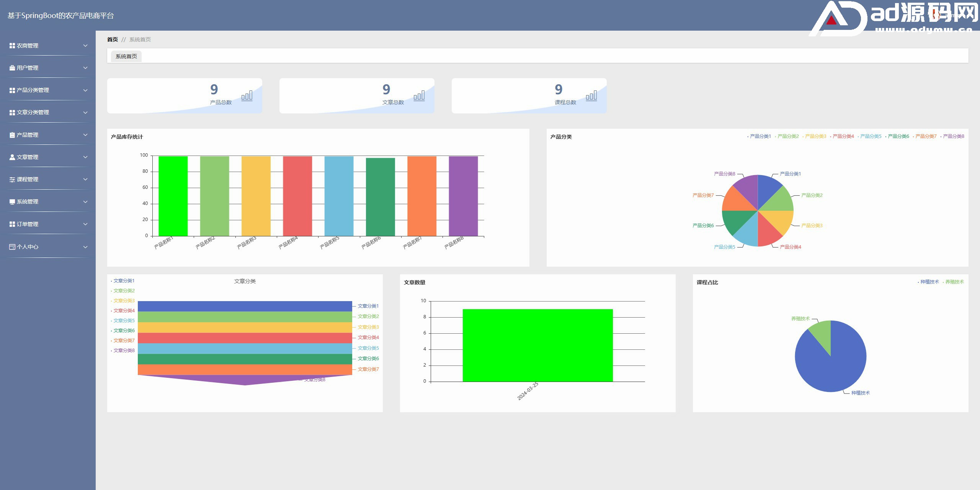Expand the 订单管理 menu arrow
The image size is (980, 490).
click(x=85, y=224)
